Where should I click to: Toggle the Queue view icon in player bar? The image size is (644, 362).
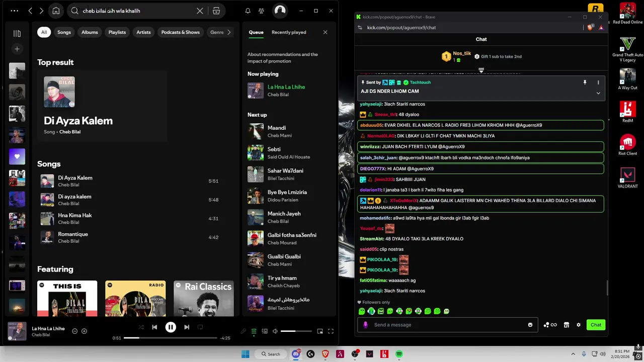[254, 331]
